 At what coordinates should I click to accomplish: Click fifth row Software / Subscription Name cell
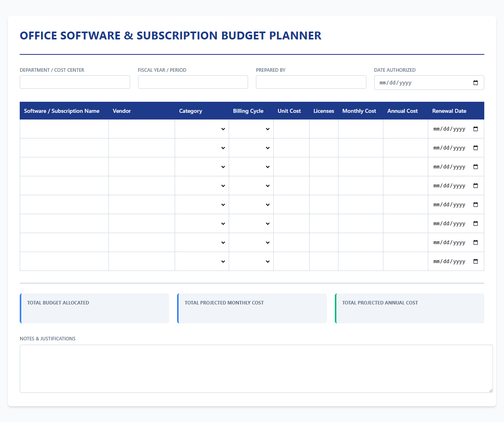64,205
